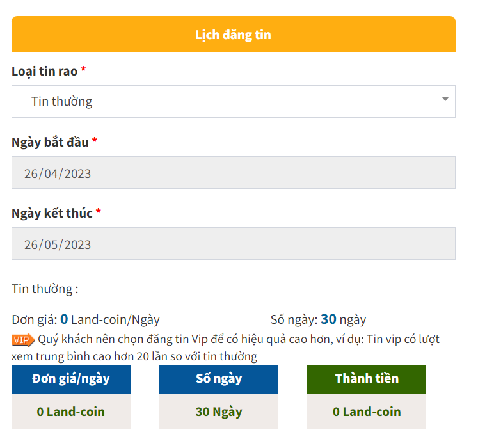
Task: Click the 0 Land-coin cell under Đơn giá/ngày
Action: click(x=71, y=412)
